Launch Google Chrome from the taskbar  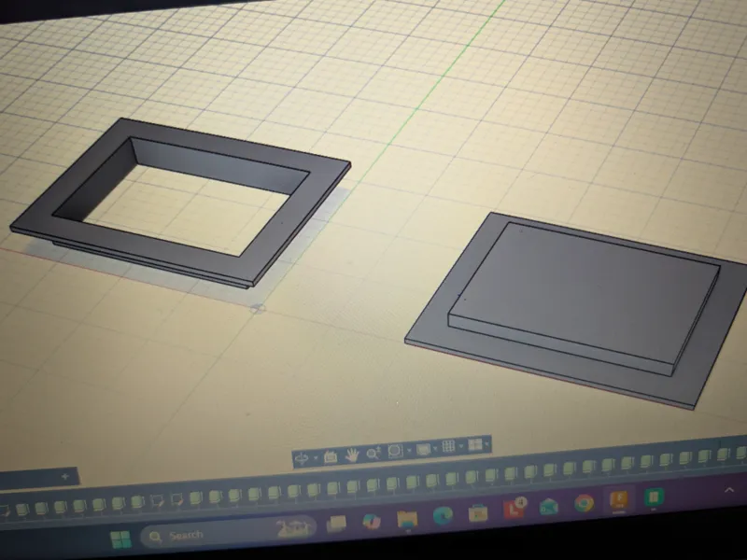tap(584, 503)
